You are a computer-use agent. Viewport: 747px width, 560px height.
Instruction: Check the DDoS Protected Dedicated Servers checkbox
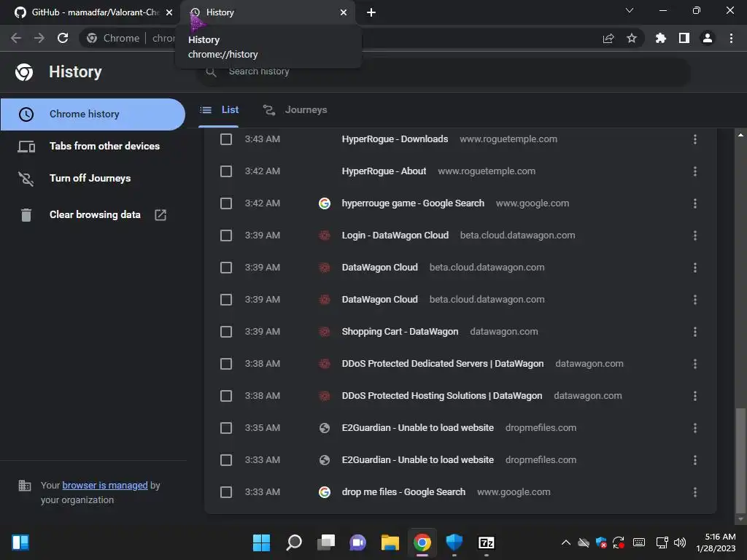click(x=226, y=364)
